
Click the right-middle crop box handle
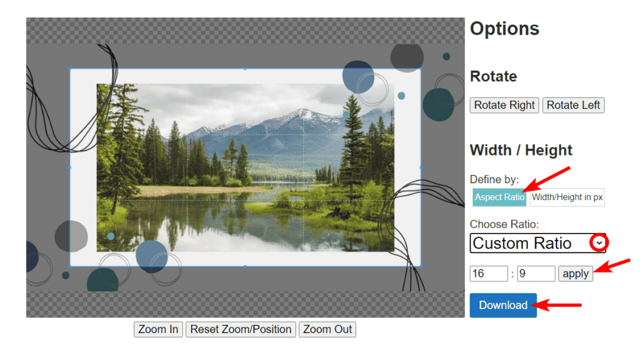tap(420, 167)
